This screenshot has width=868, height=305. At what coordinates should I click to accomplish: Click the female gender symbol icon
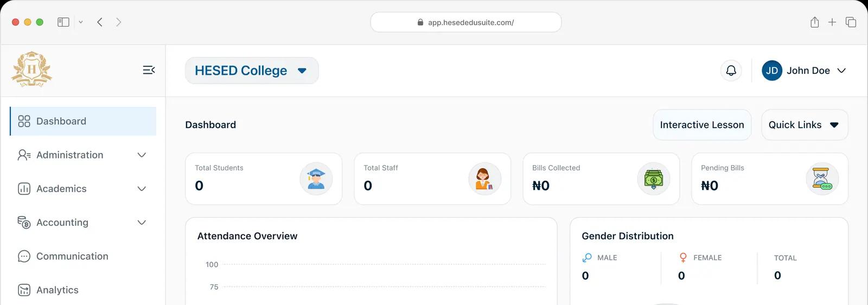click(x=683, y=258)
